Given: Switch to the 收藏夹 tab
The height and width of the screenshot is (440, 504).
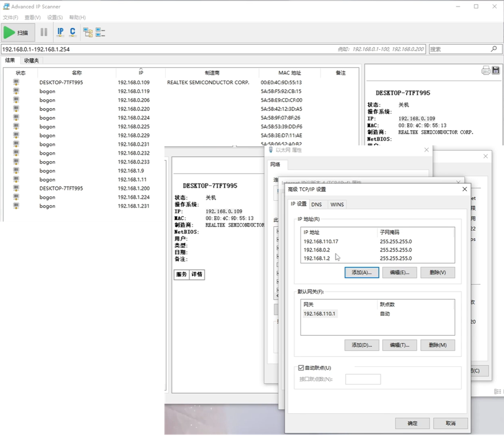Looking at the screenshot, I should pyautogui.click(x=31, y=60).
